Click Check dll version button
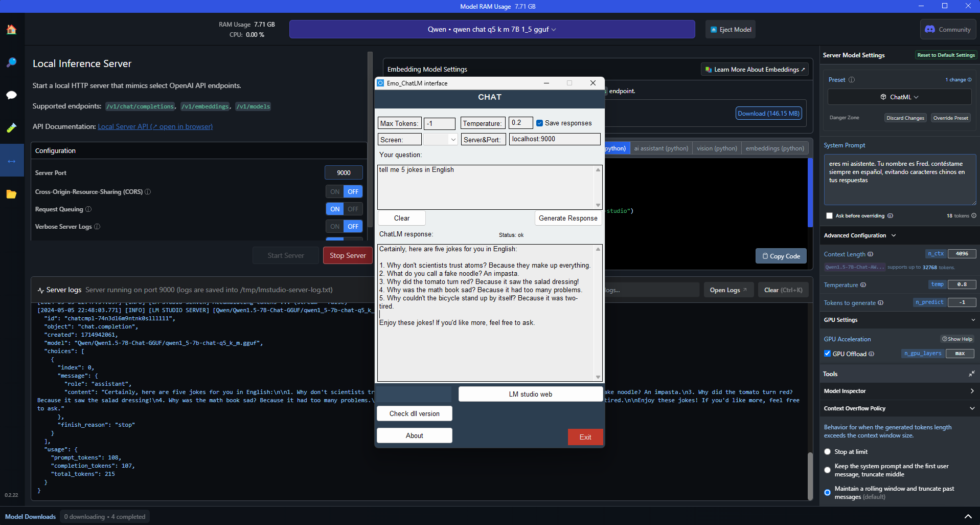 pyautogui.click(x=415, y=414)
